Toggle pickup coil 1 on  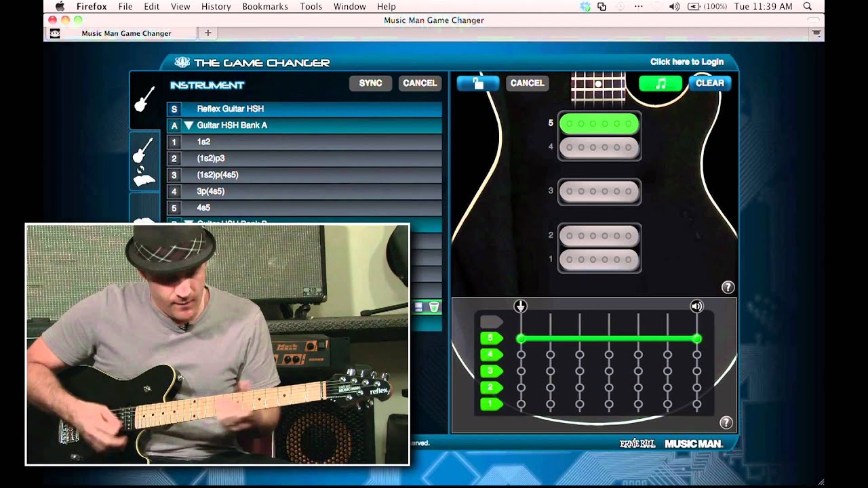599,260
